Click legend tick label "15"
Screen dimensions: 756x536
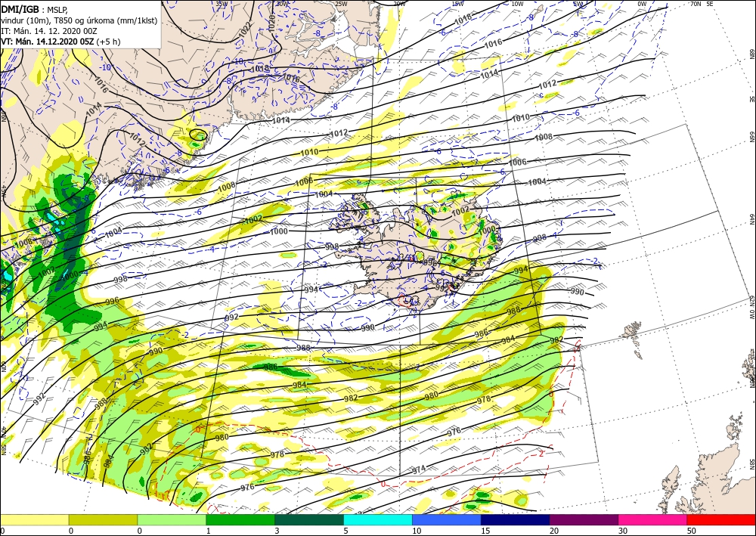(x=485, y=531)
